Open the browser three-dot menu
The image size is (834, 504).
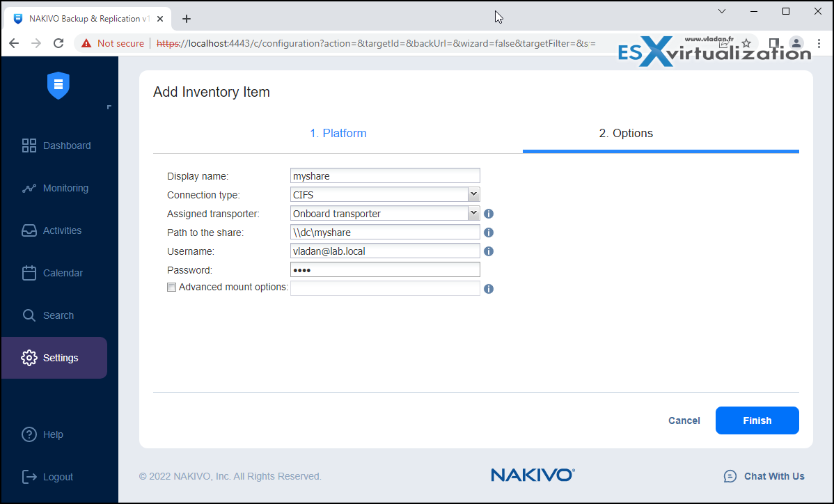[819, 44]
